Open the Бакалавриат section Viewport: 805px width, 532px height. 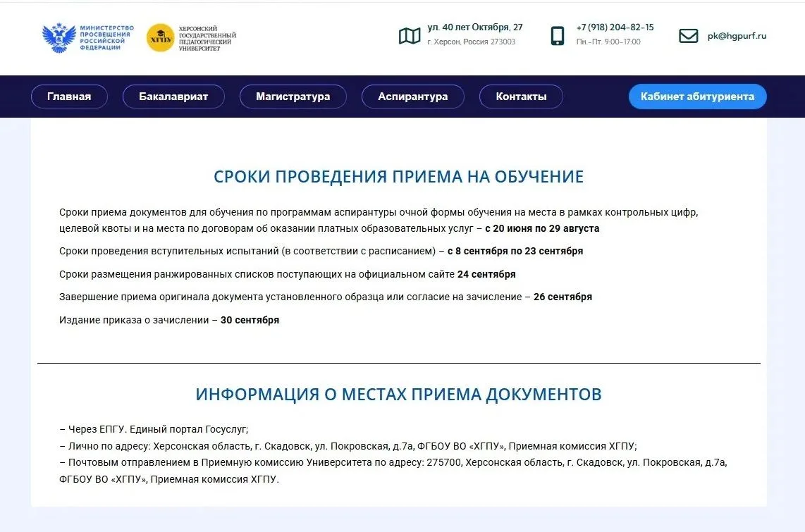point(173,97)
